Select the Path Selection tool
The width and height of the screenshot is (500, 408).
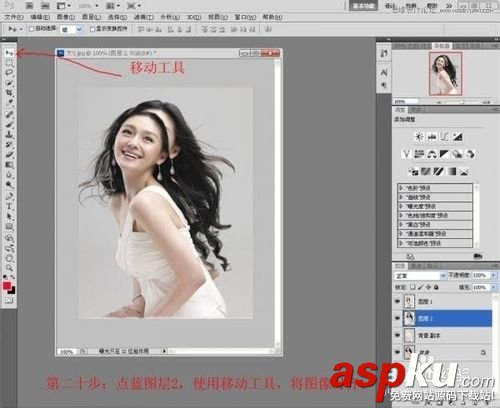click(x=9, y=217)
